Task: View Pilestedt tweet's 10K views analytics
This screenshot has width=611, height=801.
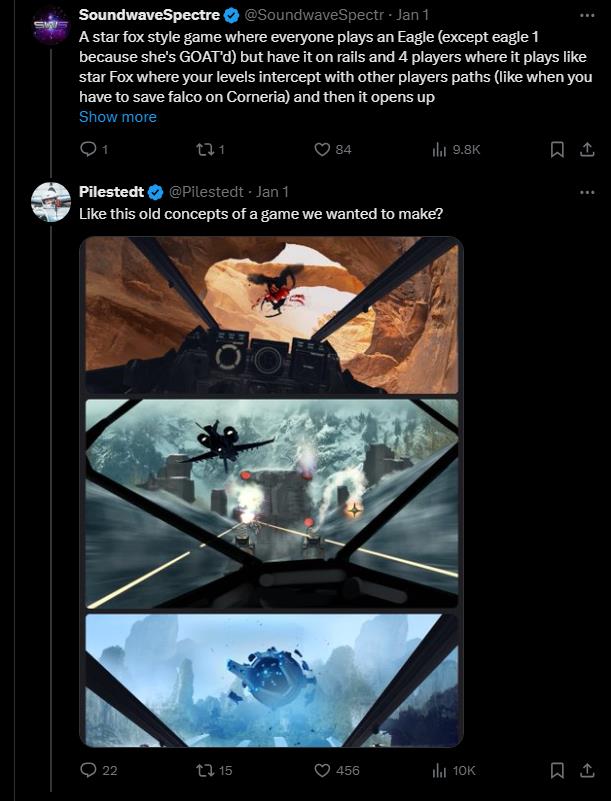Action: click(439, 770)
